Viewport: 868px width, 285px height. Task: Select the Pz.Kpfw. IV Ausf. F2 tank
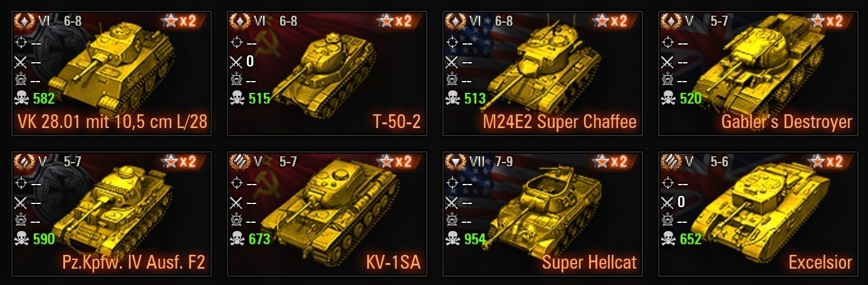pos(112,214)
